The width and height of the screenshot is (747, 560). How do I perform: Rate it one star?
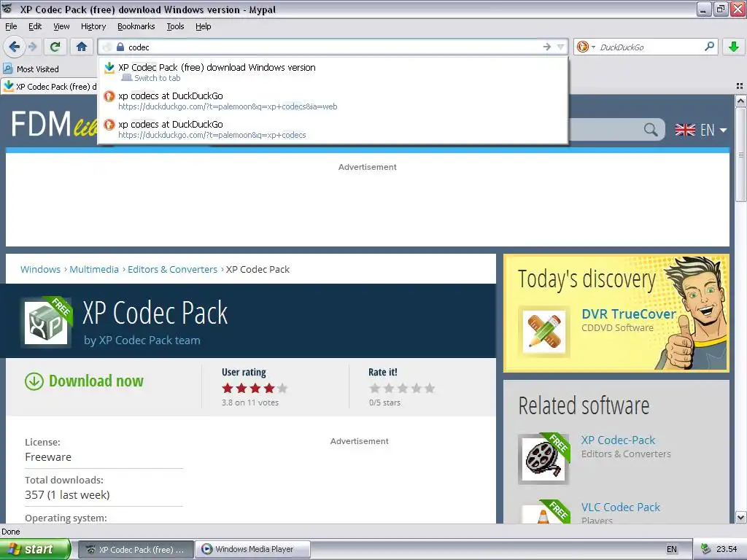[x=375, y=388]
